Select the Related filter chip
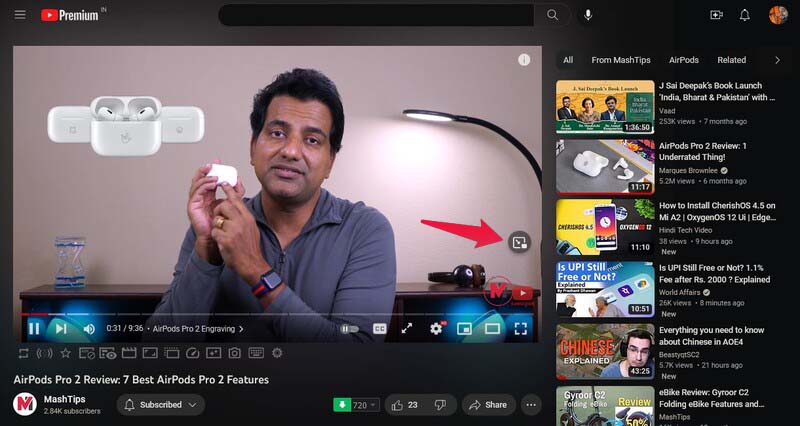The width and height of the screenshot is (800, 426). 732,60
